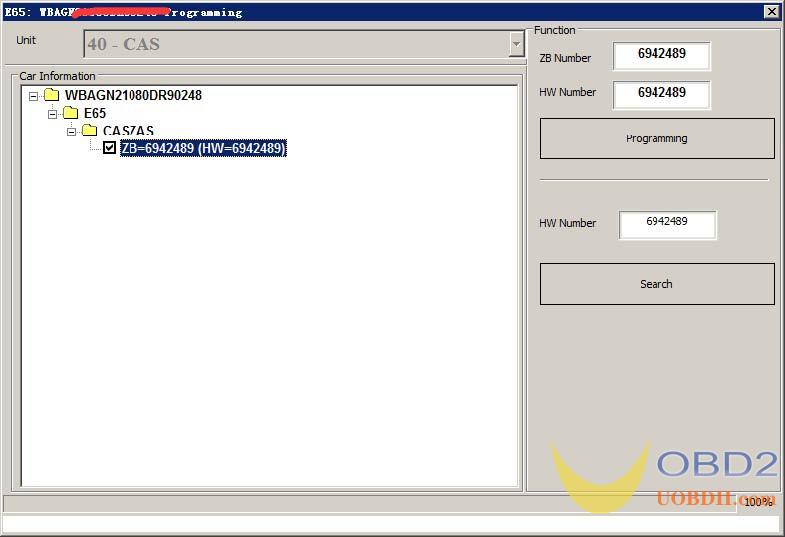Click the E65 folder icon
Viewport: 785px width, 537px height.
[x=70, y=113]
